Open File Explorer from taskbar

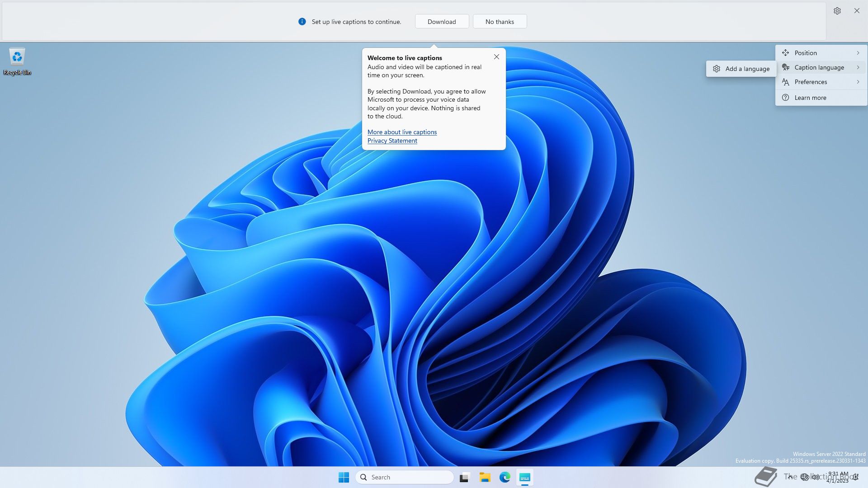[x=485, y=477]
